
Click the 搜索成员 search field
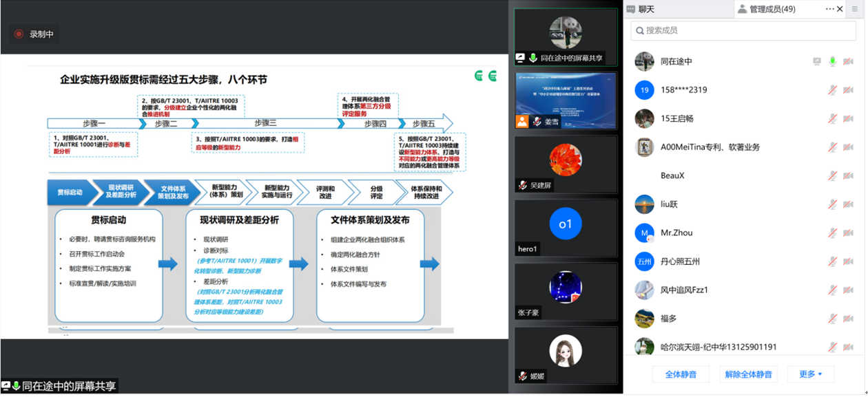(x=743, y=30)
